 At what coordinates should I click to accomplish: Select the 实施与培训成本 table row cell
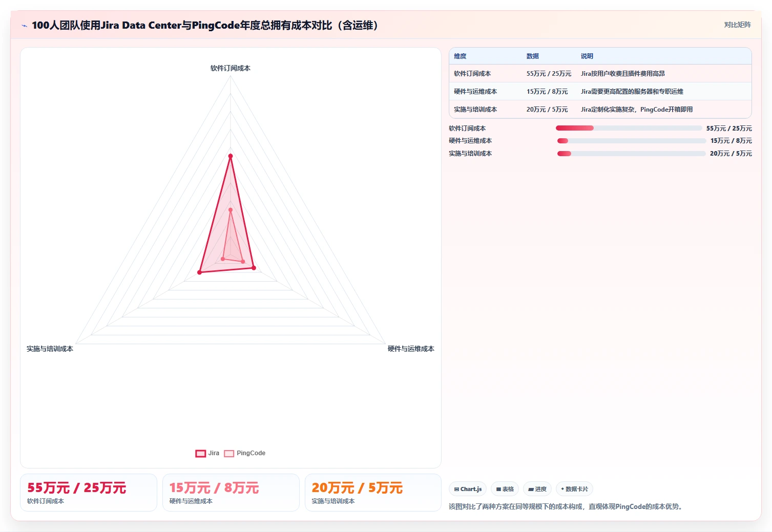[475, 110]
